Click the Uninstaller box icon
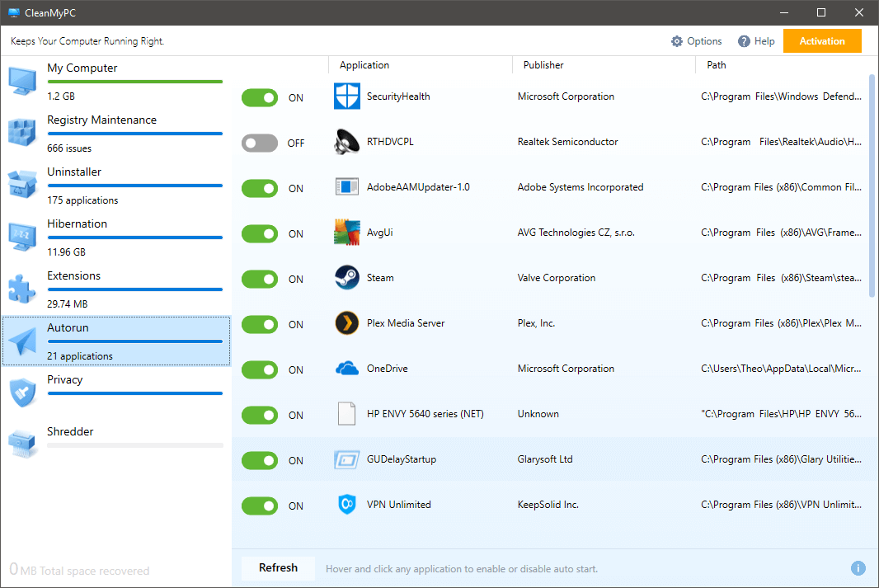Image resolution: width=879 pixels, height=588 pixels. tap(22, 185)
